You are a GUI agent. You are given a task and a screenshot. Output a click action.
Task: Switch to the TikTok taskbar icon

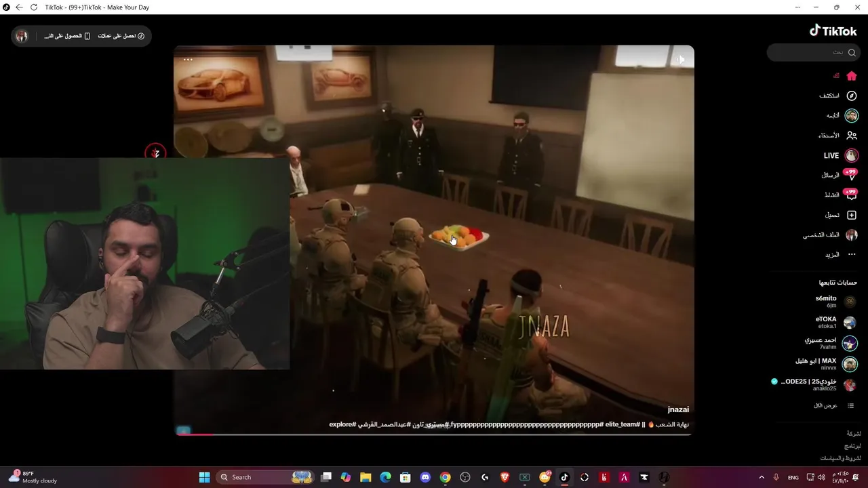click(x=564, y=477)
